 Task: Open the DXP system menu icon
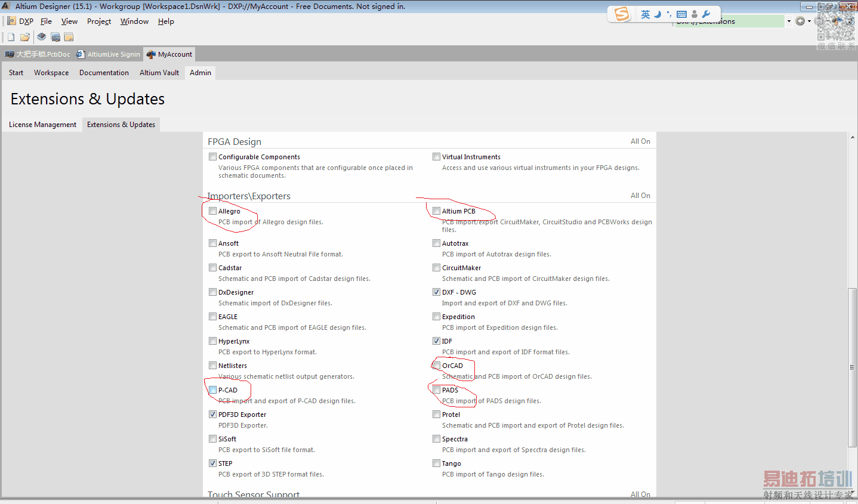coord(11,21)
